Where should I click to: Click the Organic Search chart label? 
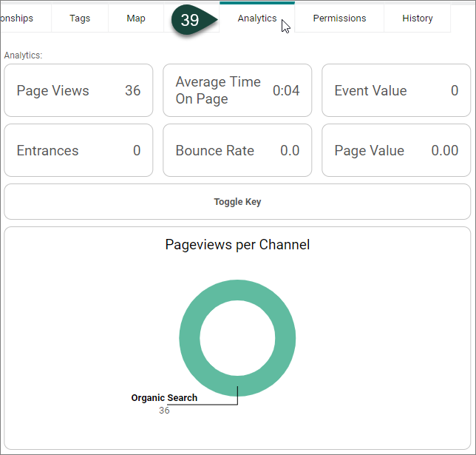pos(164,398)
